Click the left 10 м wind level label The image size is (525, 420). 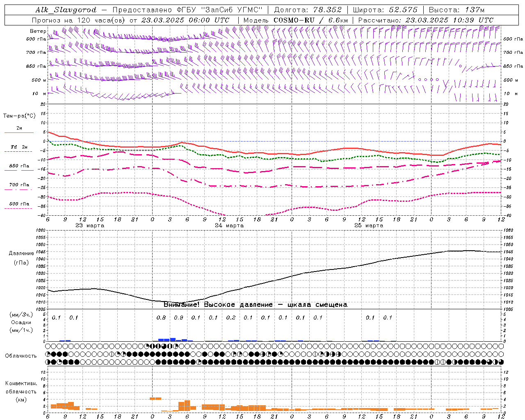pyautogui.click(x=39, y=94)
